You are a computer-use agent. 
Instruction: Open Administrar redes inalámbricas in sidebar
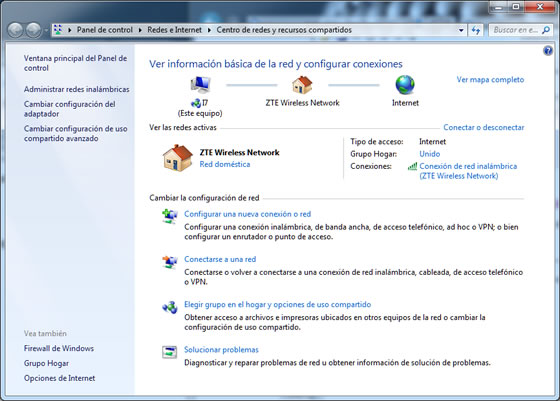pyautogui.click(x=76, y=89)
